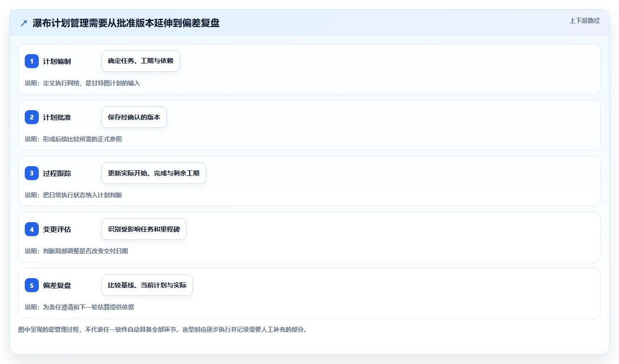This screenshot has width=619, height=364.
Task: Click the 变更评估 step title
Action: tap(57, 230)
